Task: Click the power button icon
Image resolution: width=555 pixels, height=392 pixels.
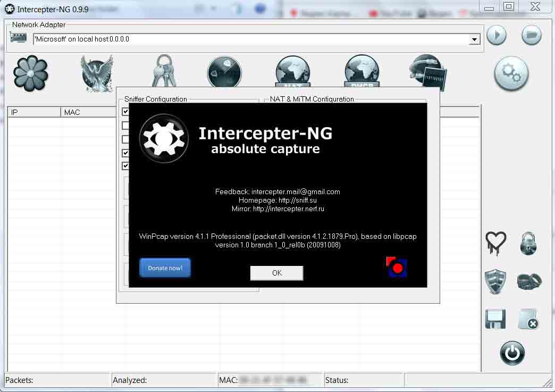Action: pyautogui.click(x=512, y=353)
